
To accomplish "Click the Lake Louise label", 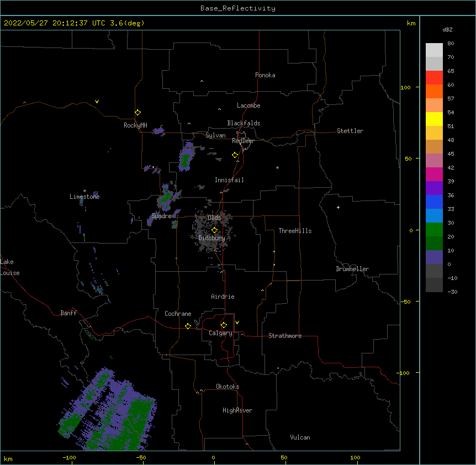I will [x=10, y=267].
